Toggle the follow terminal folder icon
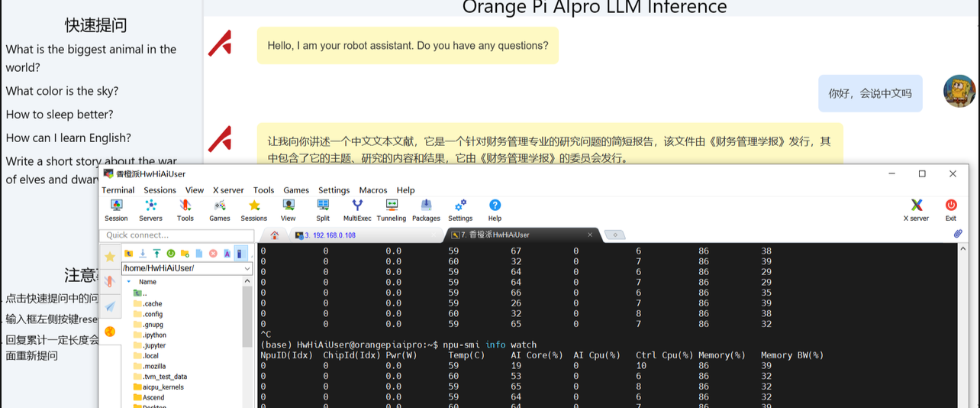 click(240, 254)
